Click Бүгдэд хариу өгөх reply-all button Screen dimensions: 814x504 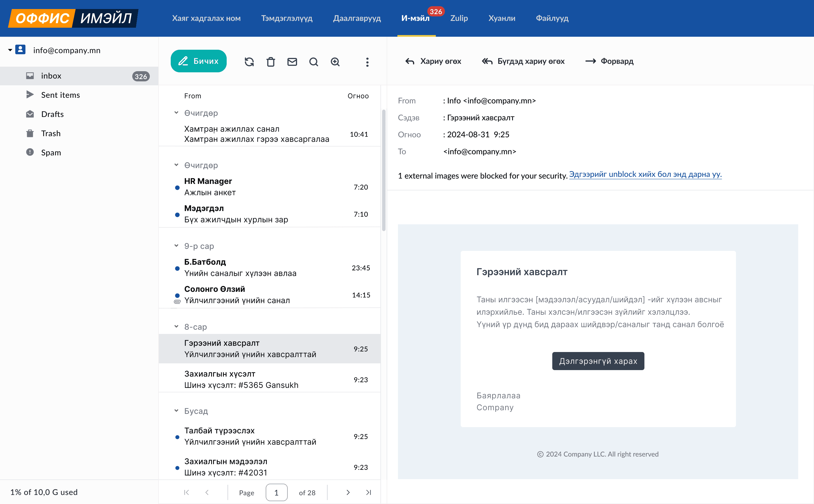[523, 61]
